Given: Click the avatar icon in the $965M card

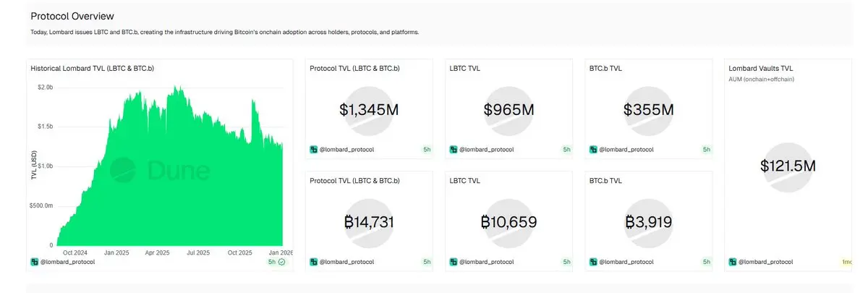Looking at the screenshot, I should 454,150.
